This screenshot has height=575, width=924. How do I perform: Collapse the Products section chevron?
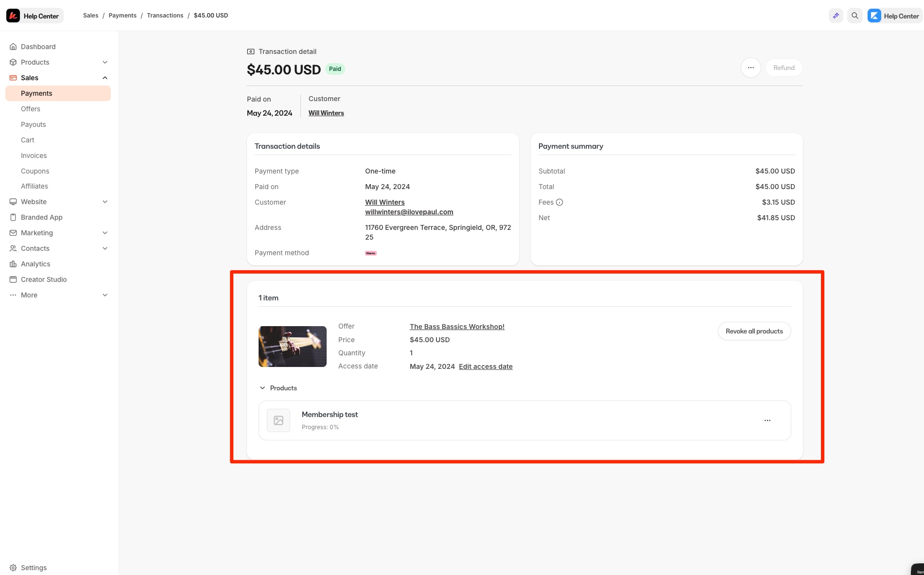[262, 388]
